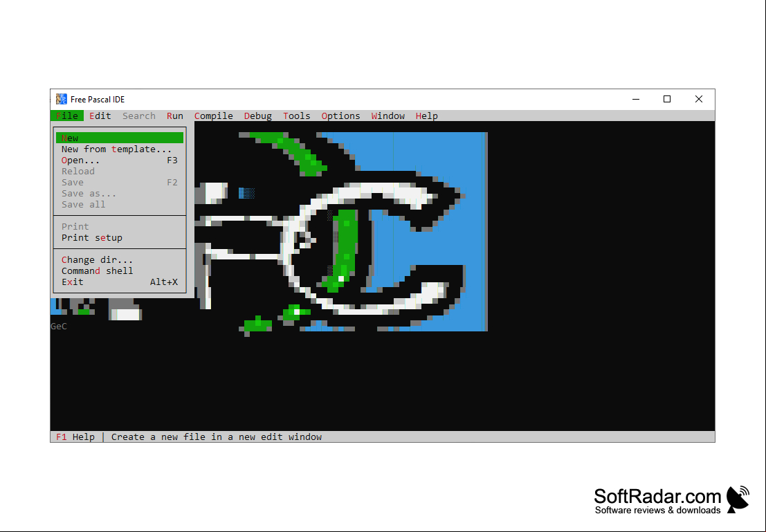Click F1 Help in the status bar
766x532 pixels.
[75, 437]
